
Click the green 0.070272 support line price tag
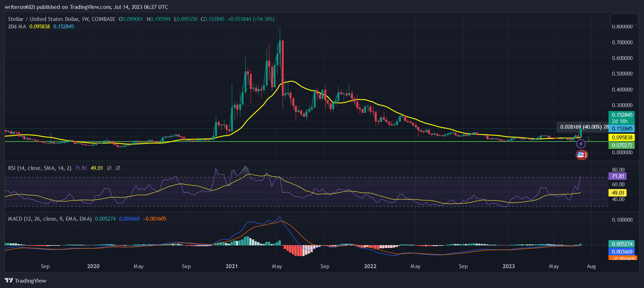click(622, 145)
